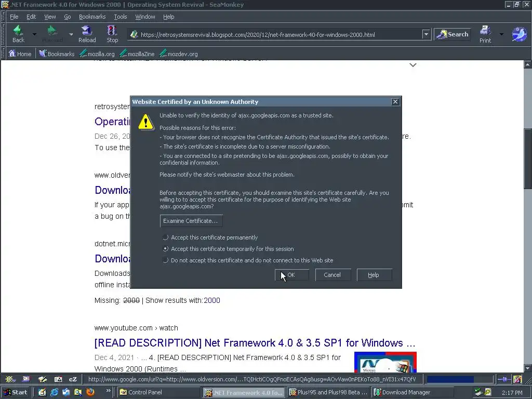The height and width of the screenshot is (399, 532).
Task: Open Mail & Newsgroups status bar icon
Action: (26, 379)
